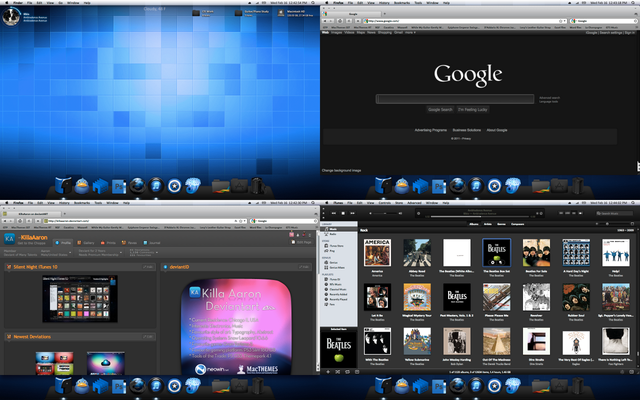Open a new tab in the Google Firefox window
640x400 pixels.
(x=384, y=14)
